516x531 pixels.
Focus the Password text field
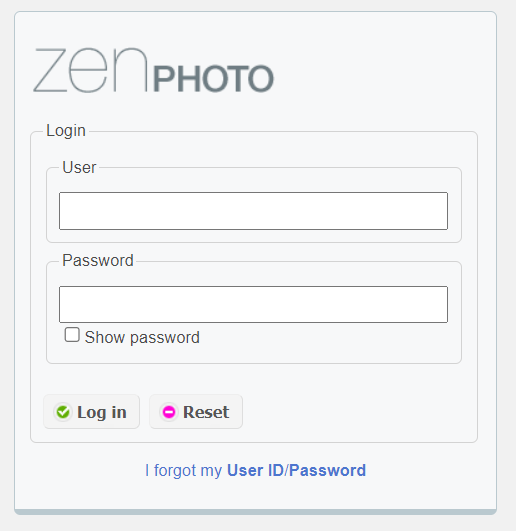(254, 304)
